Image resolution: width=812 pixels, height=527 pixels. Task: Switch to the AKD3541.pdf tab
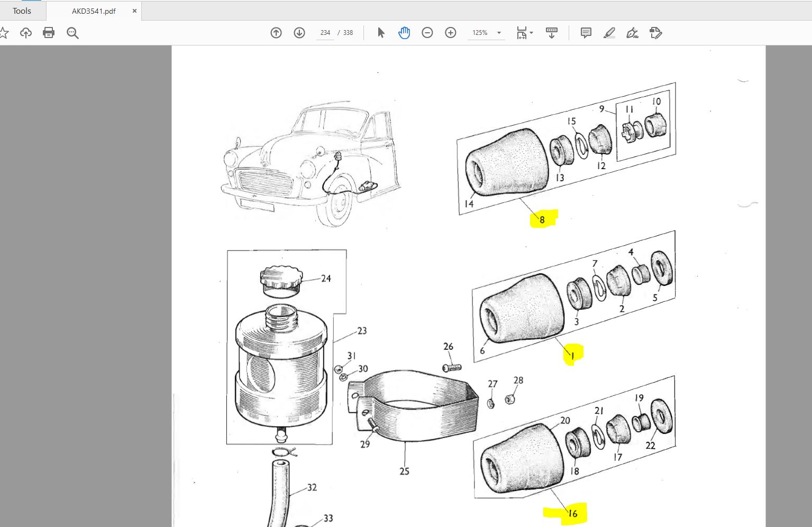[x=94, y=11]
